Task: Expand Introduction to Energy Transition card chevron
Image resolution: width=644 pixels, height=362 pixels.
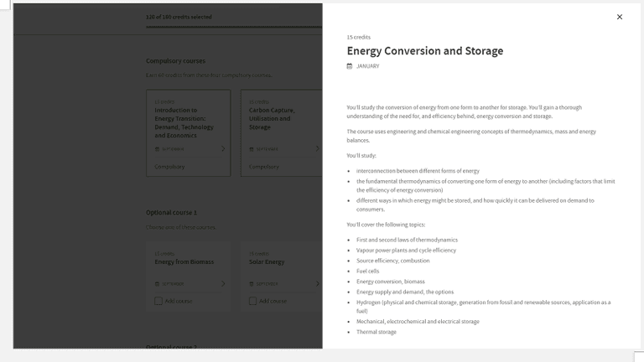Action: pos(223,149)
